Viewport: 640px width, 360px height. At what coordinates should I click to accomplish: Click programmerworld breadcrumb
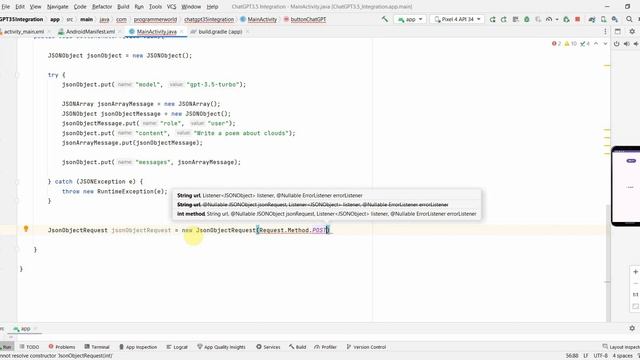pyautogui.click(x=155, y=19)
